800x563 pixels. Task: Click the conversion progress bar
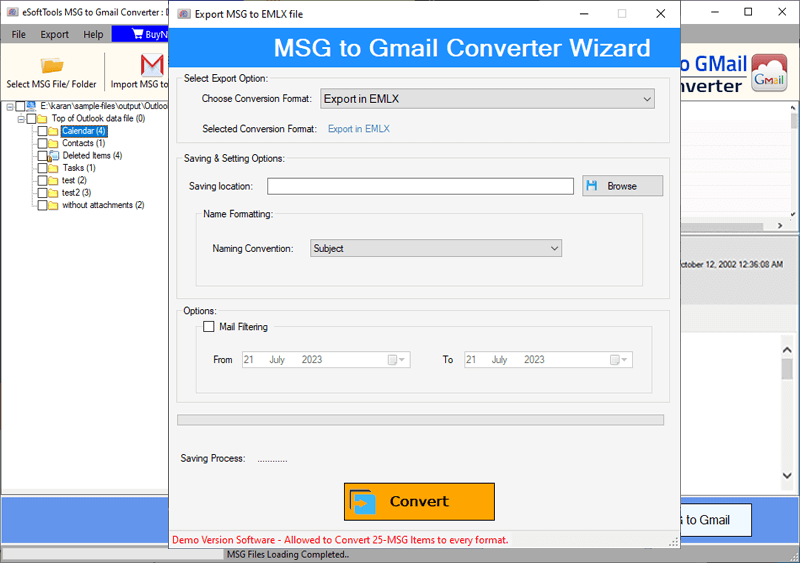coord(420,420)
